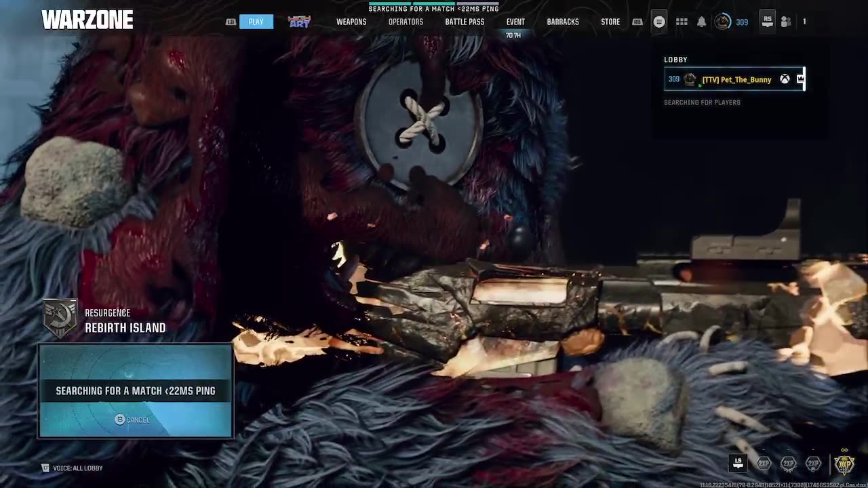
Task: Click the matchmaking search status card
Action: tap(136, 391)
